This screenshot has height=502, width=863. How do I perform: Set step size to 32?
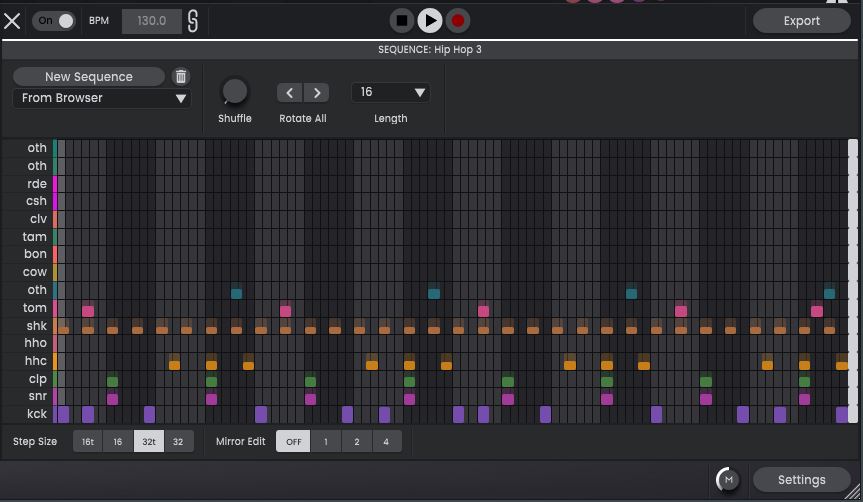pos(178,441)
